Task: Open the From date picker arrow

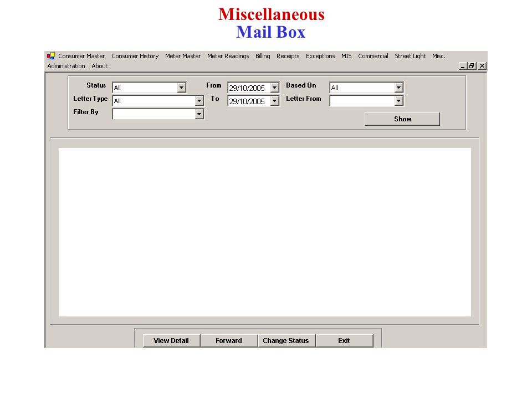Action: click(274, 88)
